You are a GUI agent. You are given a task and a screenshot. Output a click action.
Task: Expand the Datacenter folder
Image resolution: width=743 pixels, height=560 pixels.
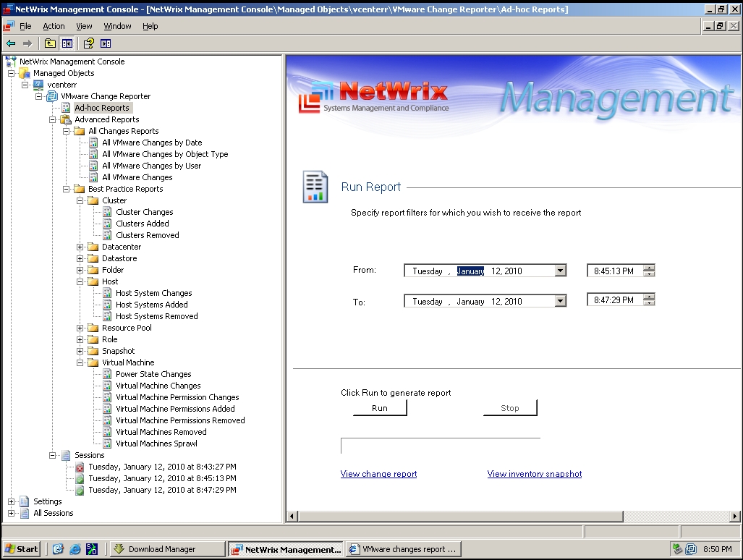click(x=80, y=247)
